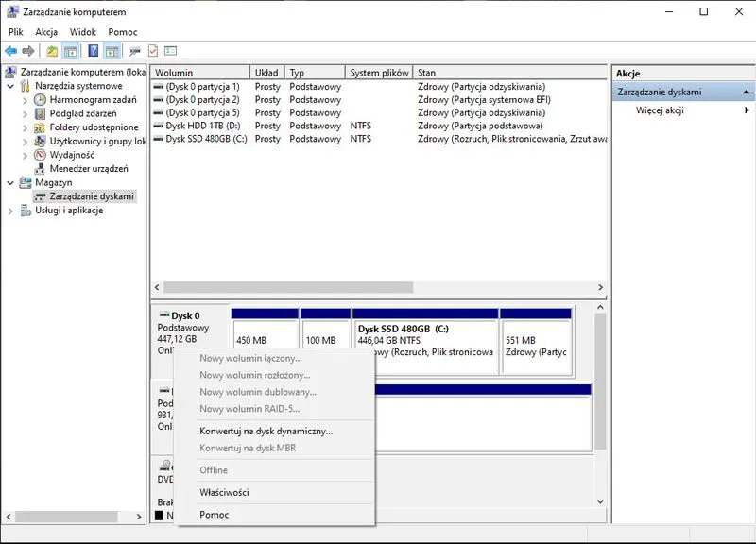Expand the Usługi i aplikacje tree node

coord(11,210)
